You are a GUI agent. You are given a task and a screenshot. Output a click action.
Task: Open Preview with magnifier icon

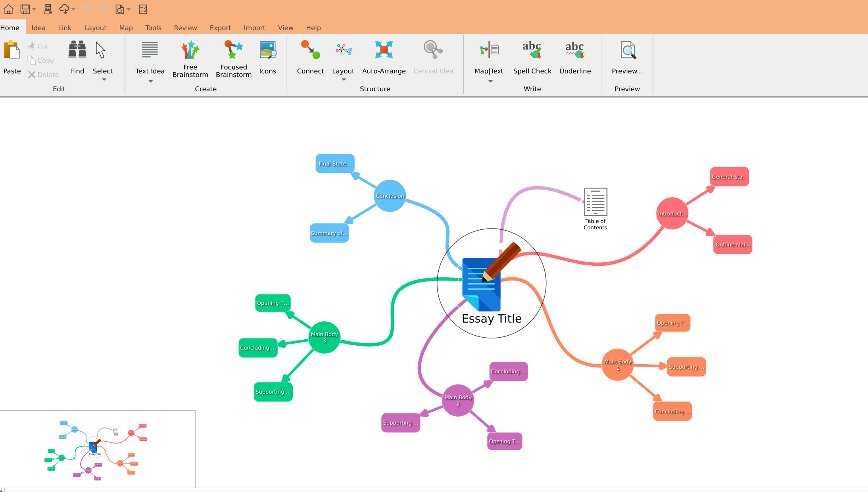[x=627, y=51]
